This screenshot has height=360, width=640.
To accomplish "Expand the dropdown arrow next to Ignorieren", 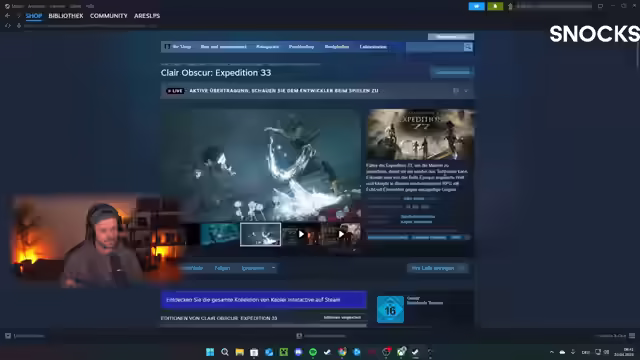I will pyautogui.click(x=273, y=268).
